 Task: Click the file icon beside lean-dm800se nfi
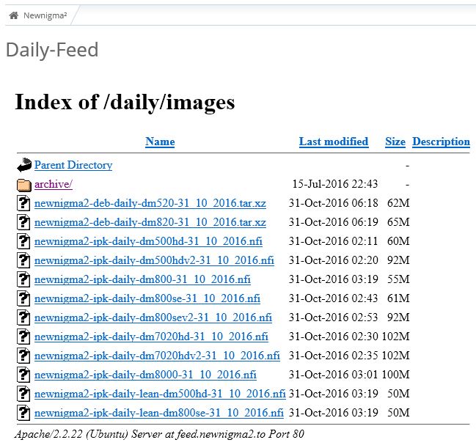tap(24, 413)
